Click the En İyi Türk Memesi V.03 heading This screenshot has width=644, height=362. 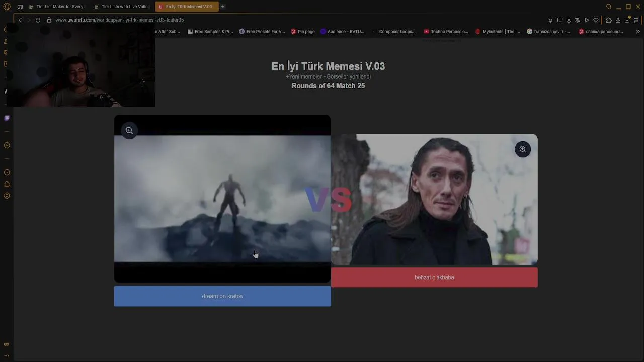point(328,66)
